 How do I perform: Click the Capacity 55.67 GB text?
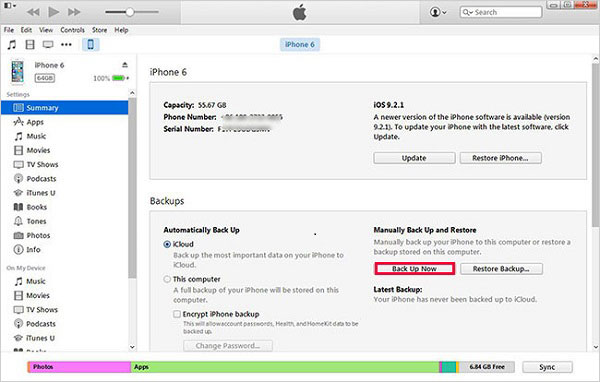195,105
